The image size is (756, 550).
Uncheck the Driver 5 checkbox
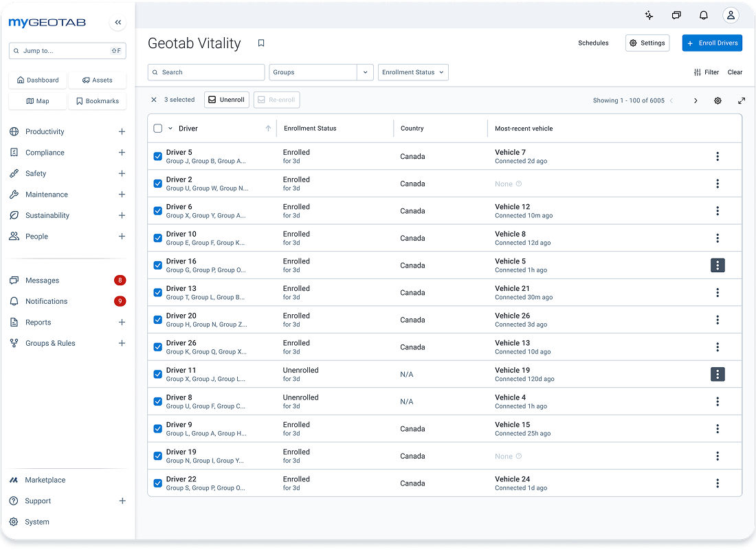[157, 156]
